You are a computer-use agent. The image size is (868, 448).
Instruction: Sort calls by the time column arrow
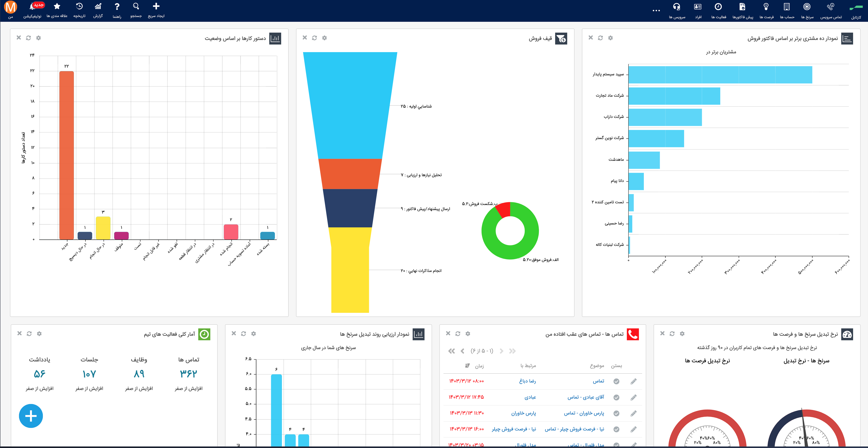467,366
